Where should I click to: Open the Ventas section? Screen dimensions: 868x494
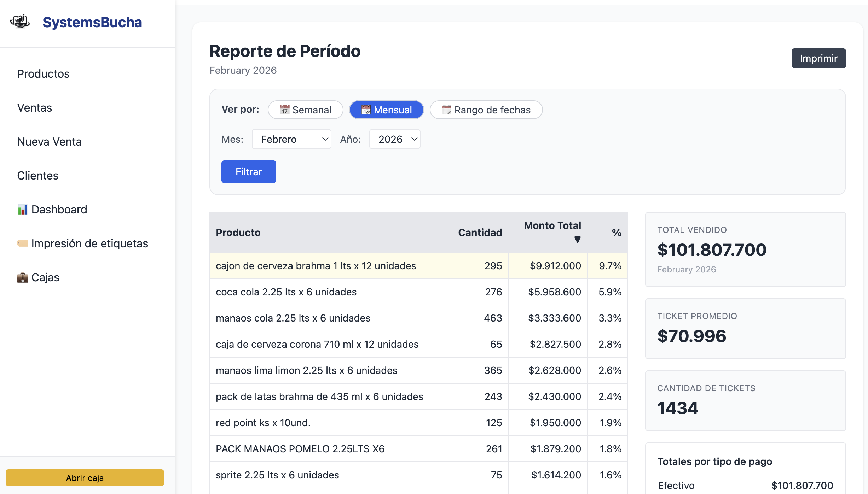tap(35, 108)
